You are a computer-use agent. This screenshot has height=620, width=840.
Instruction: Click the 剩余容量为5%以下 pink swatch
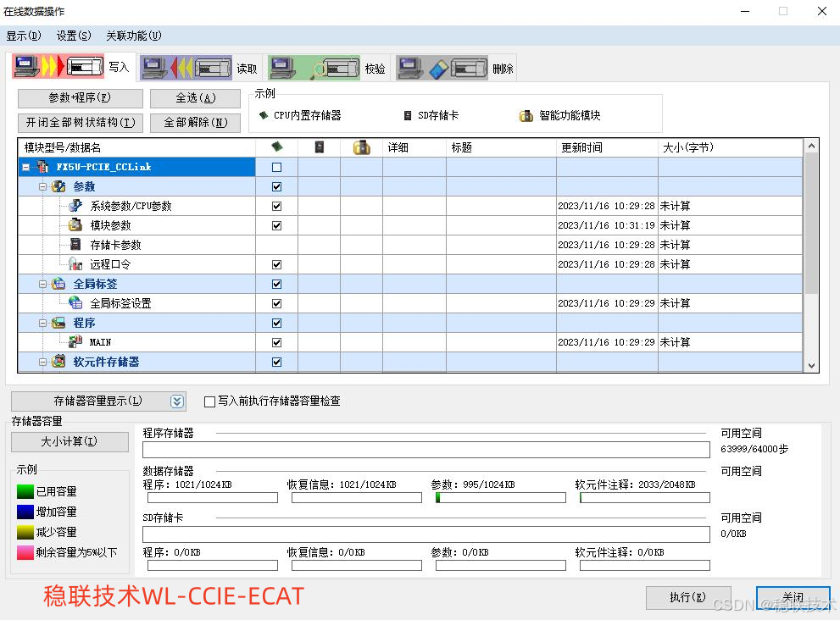point(25,552)
